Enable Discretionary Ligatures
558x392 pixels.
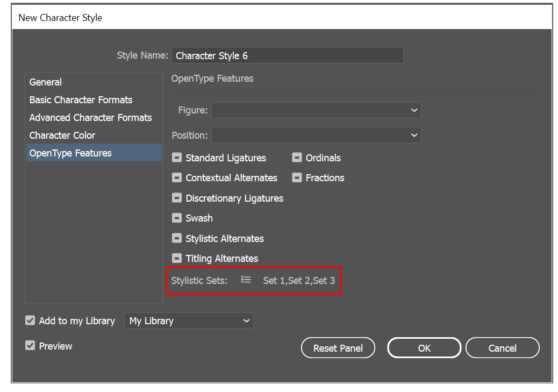coord(177,197)
